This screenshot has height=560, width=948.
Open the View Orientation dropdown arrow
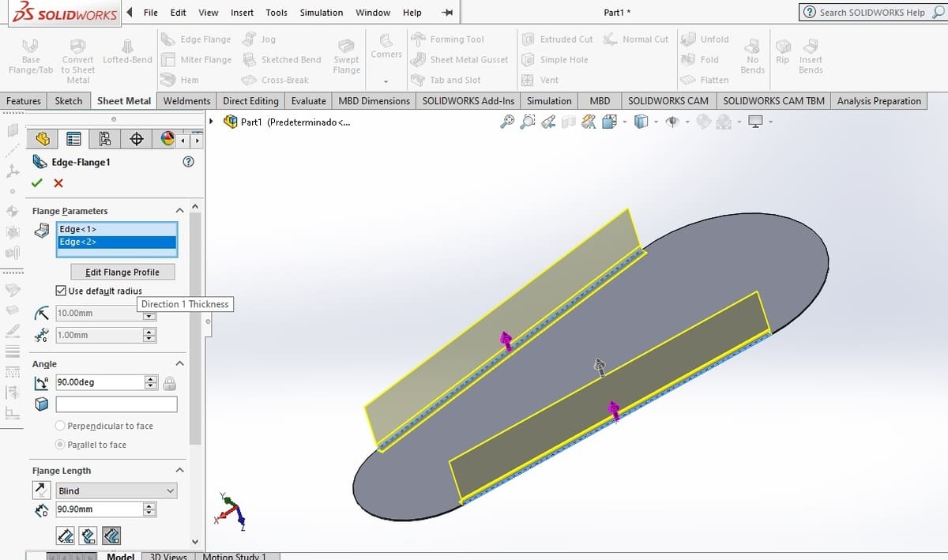point(624,122)
